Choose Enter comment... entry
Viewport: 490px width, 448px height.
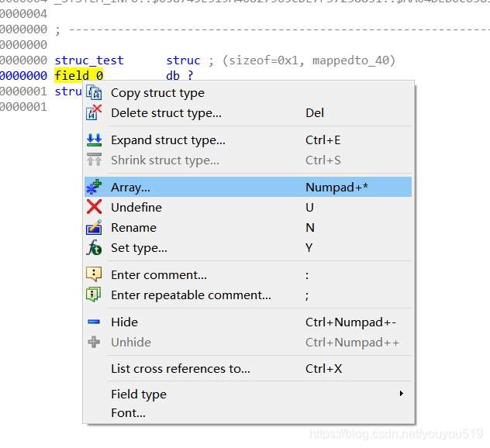coord(248,275)
